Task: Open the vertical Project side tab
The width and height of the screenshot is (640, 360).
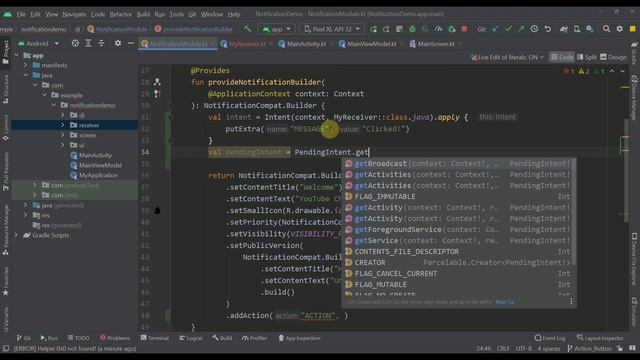Action: (6, 52)
